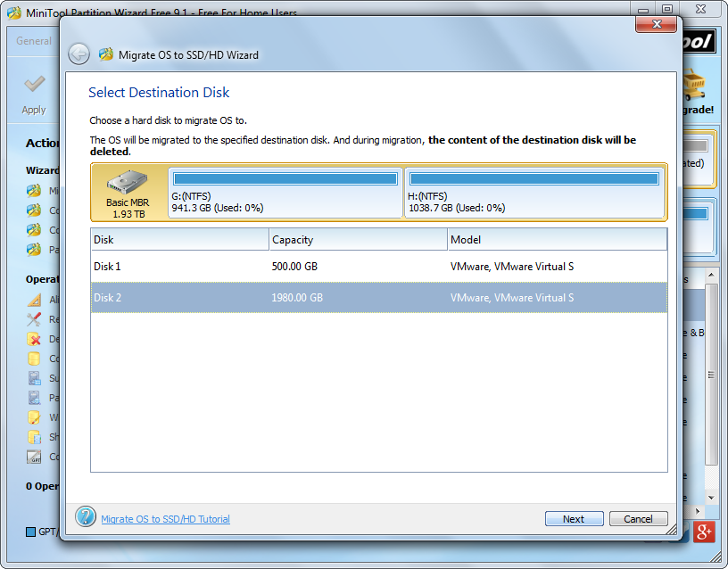The image size is (728, 569).
Task: Click the blue help question mark icon
Action: pyautogui.click(x=86, y=516)
